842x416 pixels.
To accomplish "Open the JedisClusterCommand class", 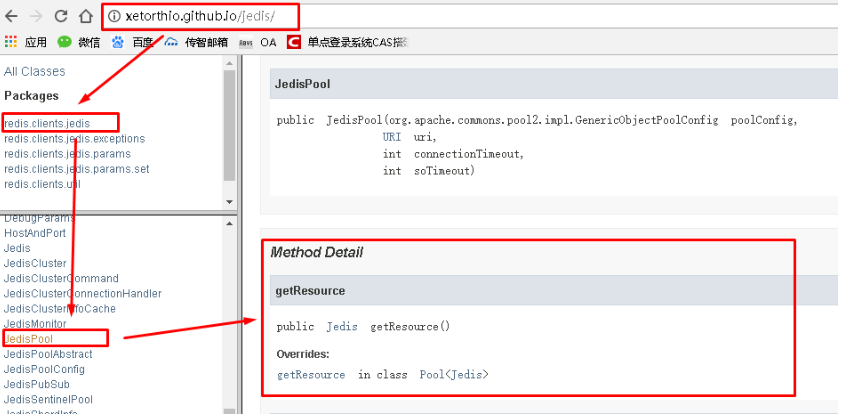I will click(x=61, y=278).
